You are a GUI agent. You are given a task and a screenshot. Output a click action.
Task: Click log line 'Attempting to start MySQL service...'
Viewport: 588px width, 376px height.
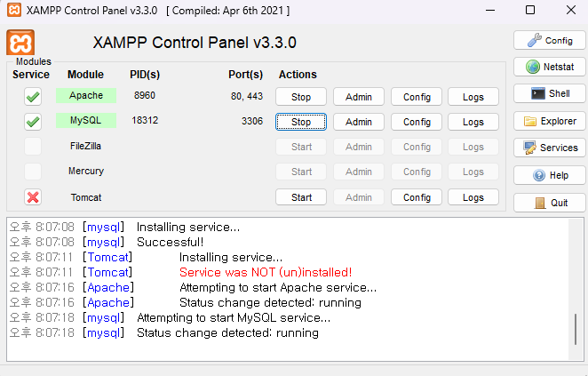(234, 318)
